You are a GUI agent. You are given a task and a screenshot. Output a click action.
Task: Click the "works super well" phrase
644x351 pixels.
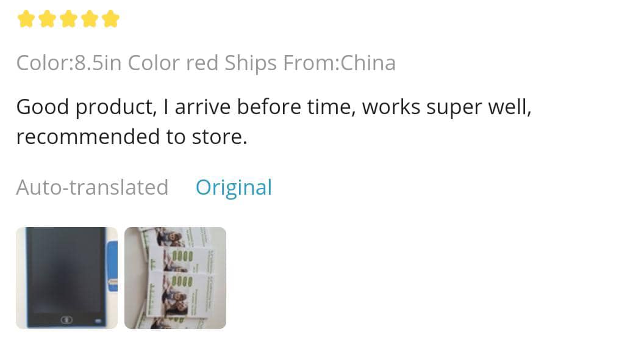(446, 107)
